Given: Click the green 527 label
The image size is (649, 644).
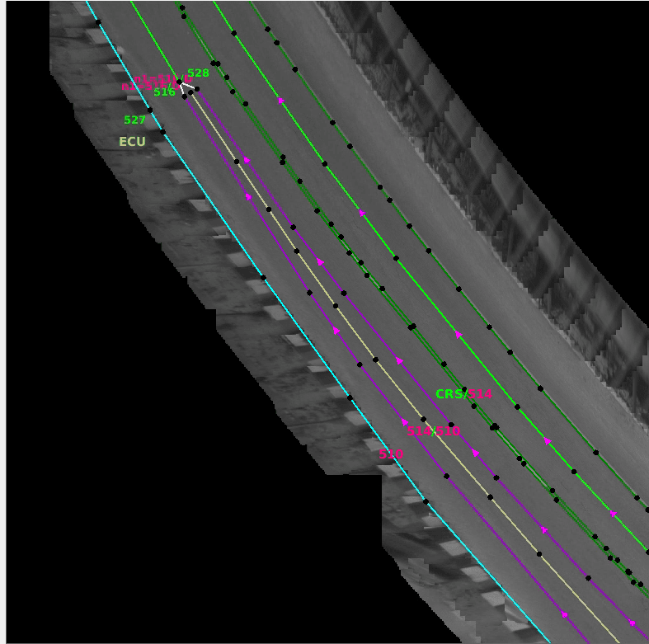Looking at the screenshot, I should (134, 120).
